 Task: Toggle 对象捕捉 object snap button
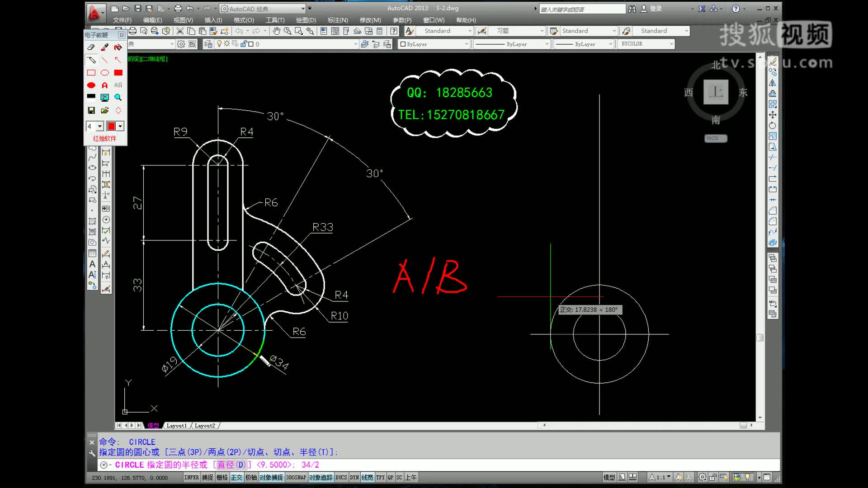271,478
